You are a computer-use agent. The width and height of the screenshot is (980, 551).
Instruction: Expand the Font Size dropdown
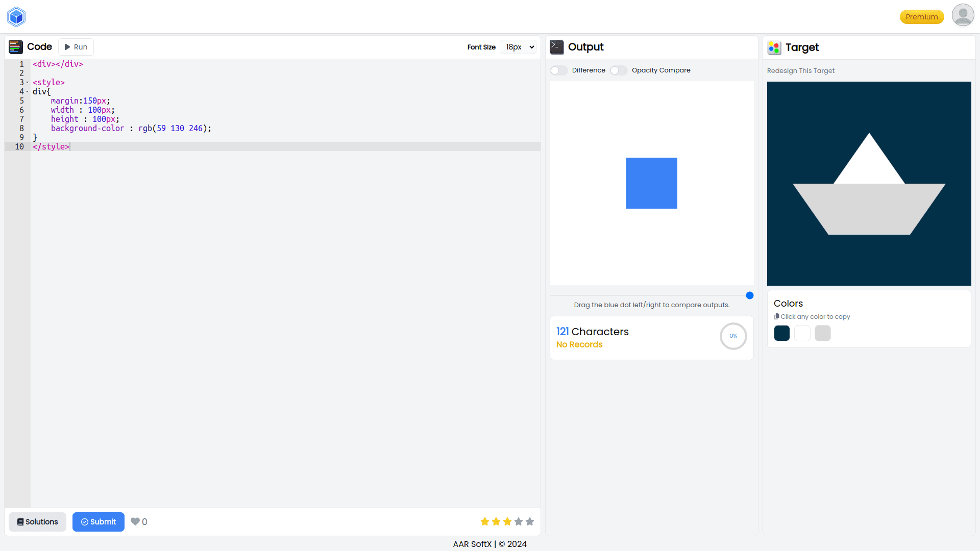click(520, 46)
